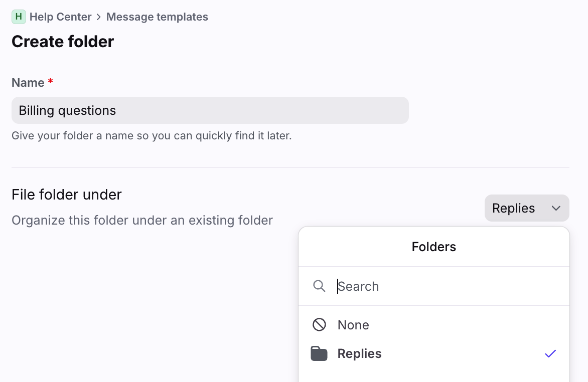Click the Create folder page heading
Image resolution: width=588 pixels, height=382 pixels.
(x=63, y=41)
